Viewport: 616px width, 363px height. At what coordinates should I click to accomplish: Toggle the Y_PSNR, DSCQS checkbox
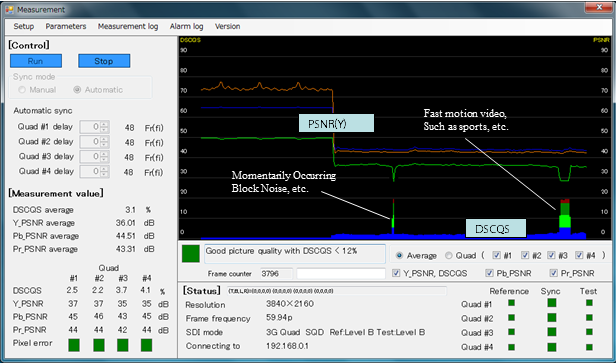[x=396, y=273]
